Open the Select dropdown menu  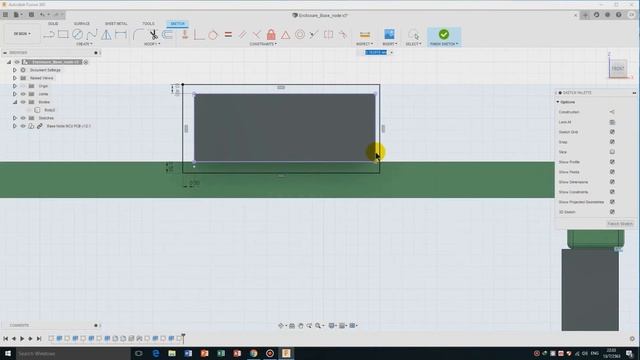(x=413, y=44)
